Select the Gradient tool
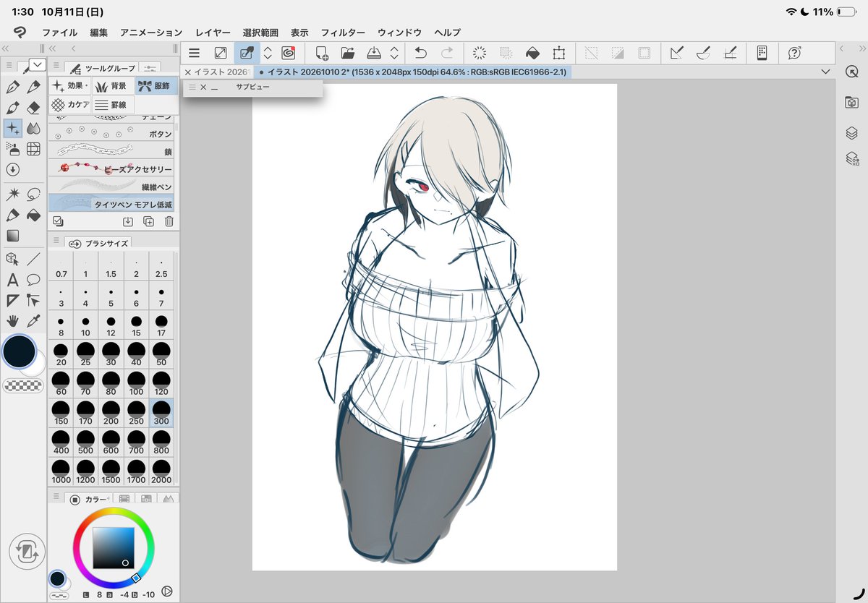Image resolution: width=868 pixels, height=603 pixels. click(x=12, y=236)
